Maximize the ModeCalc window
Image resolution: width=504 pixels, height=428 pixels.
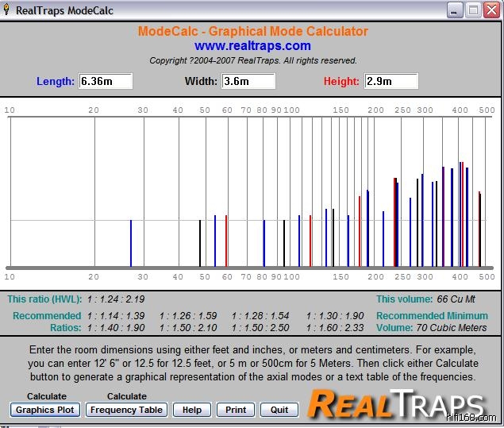click(473, 10)
